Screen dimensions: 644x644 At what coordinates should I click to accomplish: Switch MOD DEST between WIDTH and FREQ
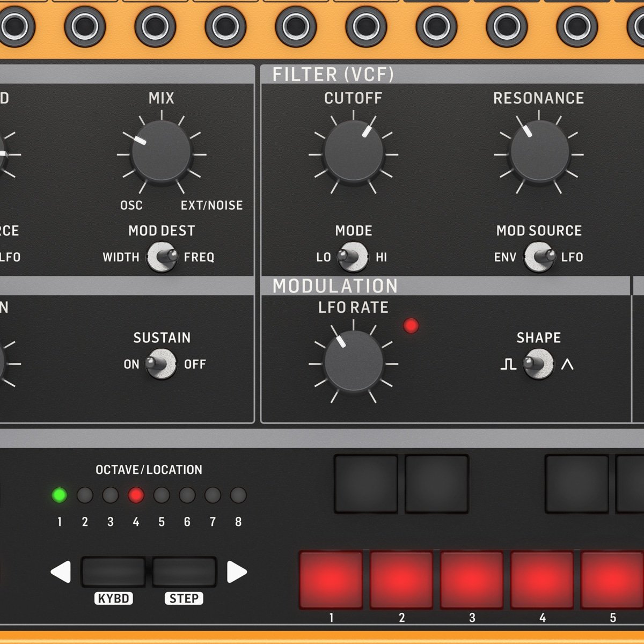[x=162, y=257]
